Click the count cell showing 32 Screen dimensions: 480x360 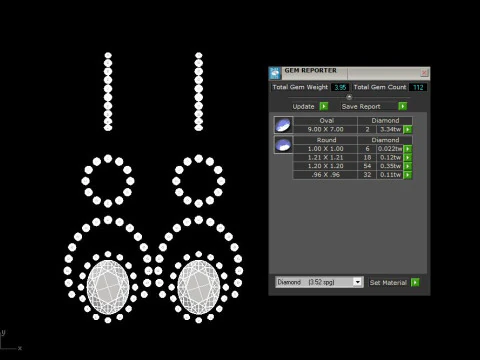367,175
